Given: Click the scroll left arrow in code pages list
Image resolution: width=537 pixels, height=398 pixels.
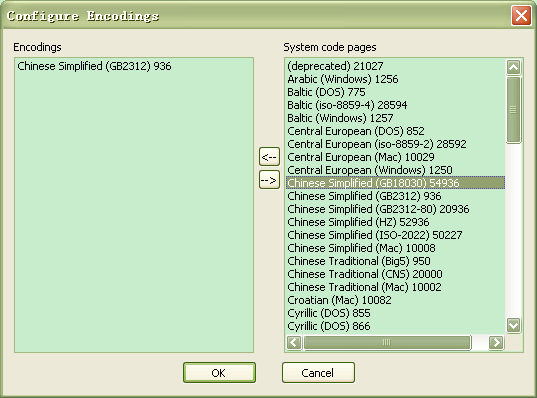Looking at the screenshot, I should click(x=294, y=342).
